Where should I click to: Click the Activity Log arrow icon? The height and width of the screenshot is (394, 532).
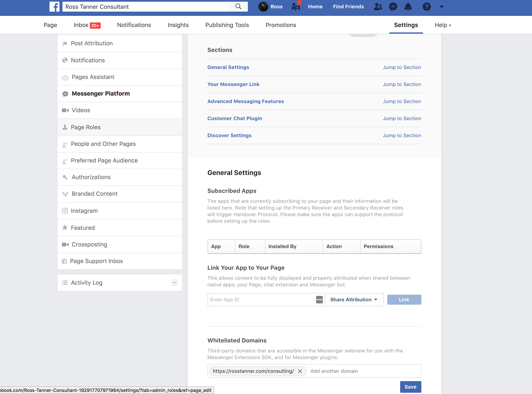pos(174,283)
